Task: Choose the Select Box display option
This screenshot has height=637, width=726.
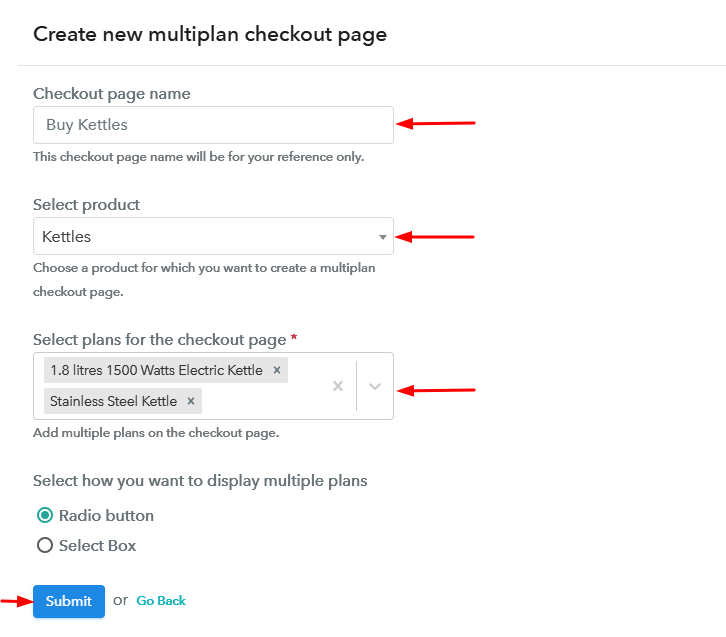Action: 45,546
